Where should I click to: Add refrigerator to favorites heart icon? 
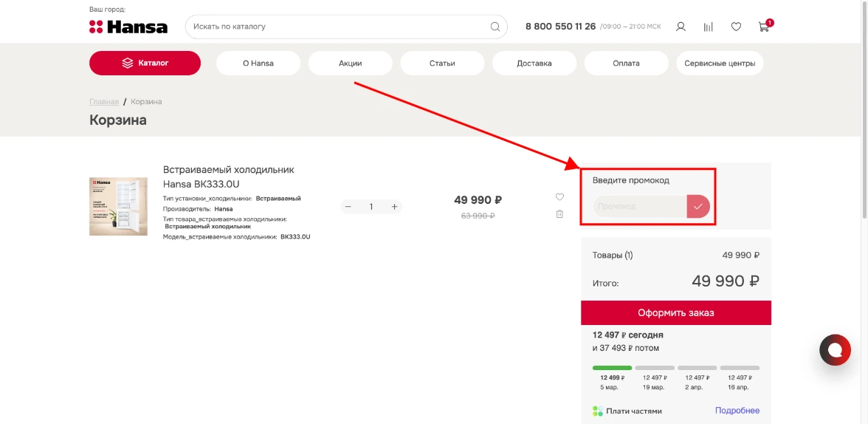coord(559,196)
